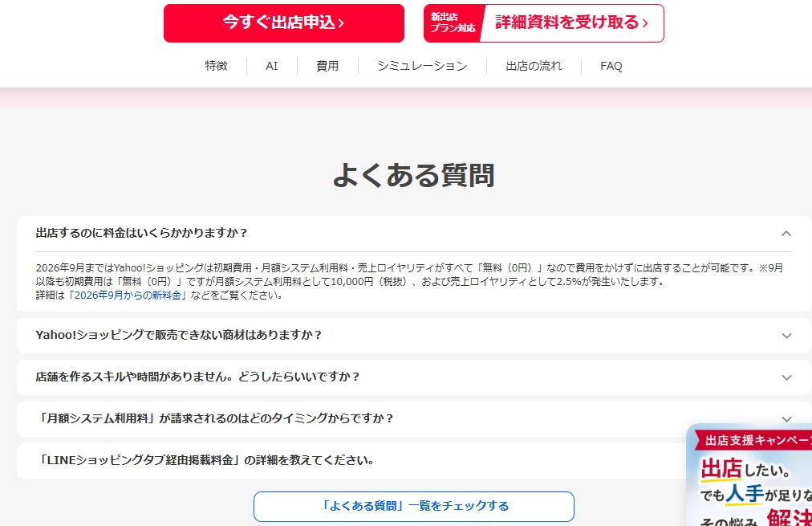Screen dimensions: 812x526
Task: Click the 「月額システム利用料」が請求される question text
Action: point(216,418)
